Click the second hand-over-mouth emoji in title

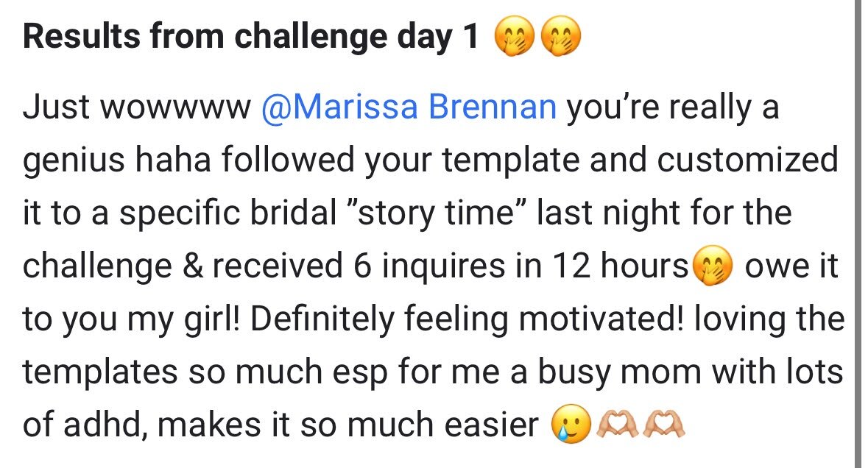561,37
